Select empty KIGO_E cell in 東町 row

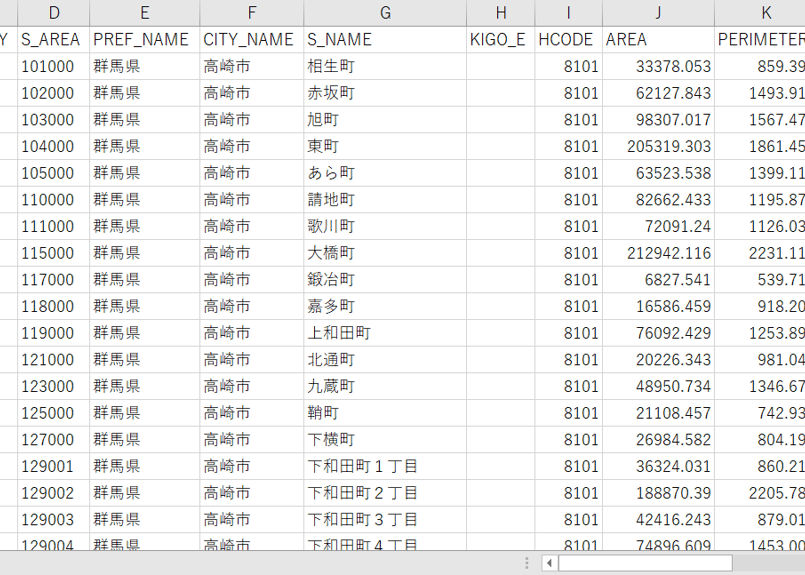pyautogui.click(x=501, y=146)
